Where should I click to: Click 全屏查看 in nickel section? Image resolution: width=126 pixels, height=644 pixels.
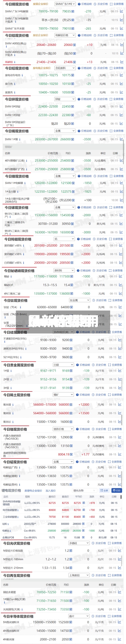point(117,176)
